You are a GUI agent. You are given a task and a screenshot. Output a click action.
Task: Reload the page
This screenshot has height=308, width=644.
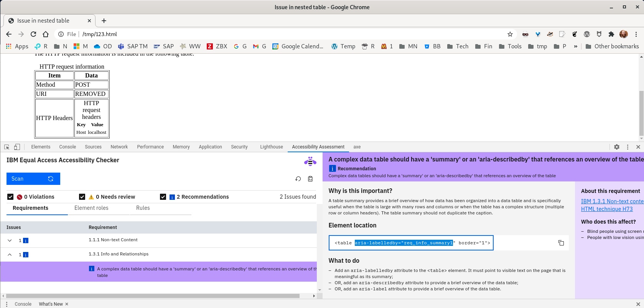coord(33,34)
